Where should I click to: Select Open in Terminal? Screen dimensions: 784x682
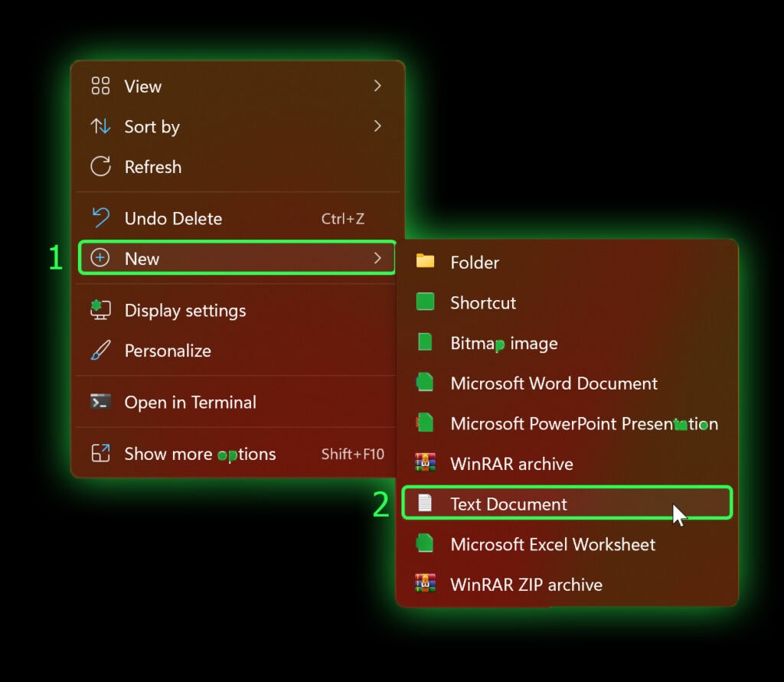[236, 402]
